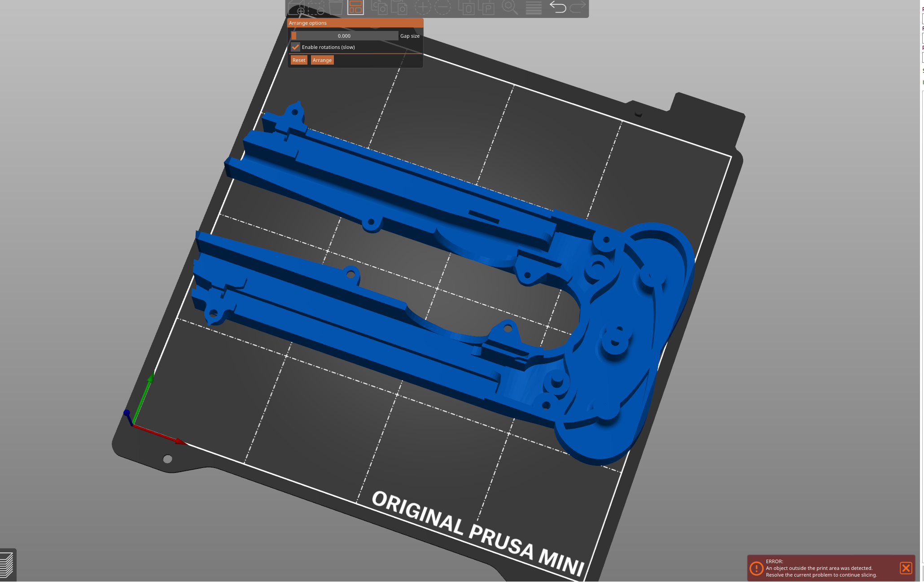
Task: Click the object outside print area error text
Action: click(x=821, y=568)
